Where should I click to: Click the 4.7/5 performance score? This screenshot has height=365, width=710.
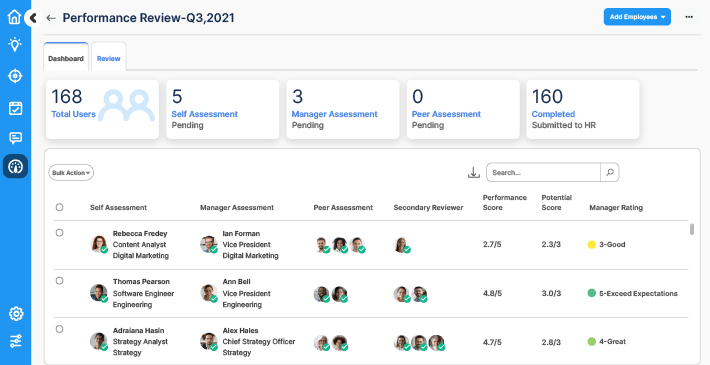coord(492,341)
